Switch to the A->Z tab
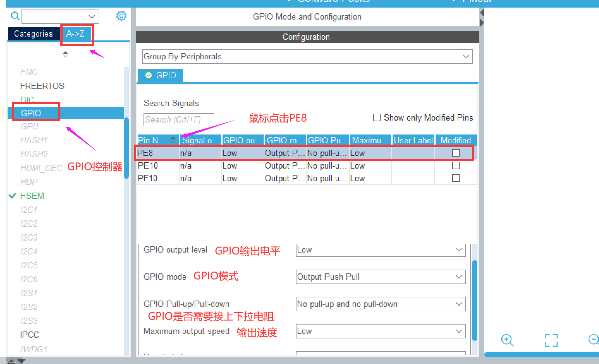 click(x=76, y=34)
